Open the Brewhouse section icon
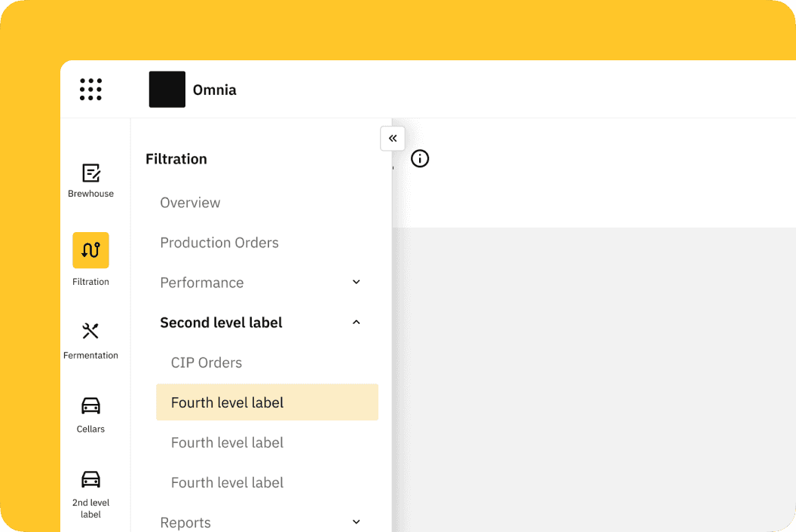Image resolution: width=796 pixels, height=532 pixels. click(x=90, y=173)
